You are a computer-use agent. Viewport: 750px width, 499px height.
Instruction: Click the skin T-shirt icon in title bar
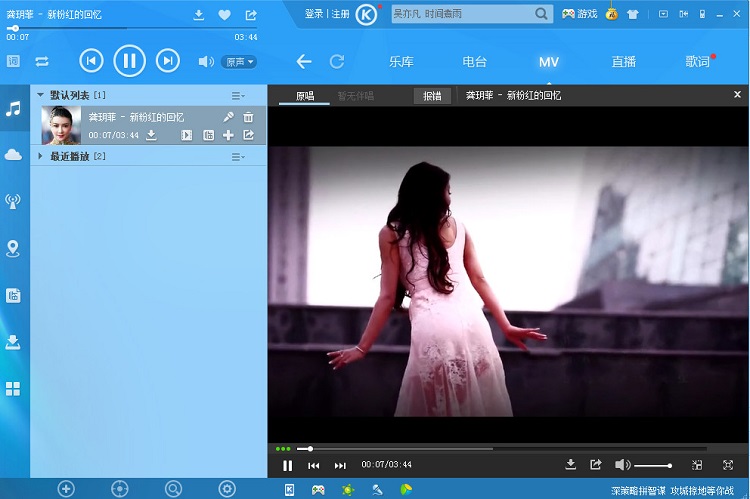coord(631,14)
